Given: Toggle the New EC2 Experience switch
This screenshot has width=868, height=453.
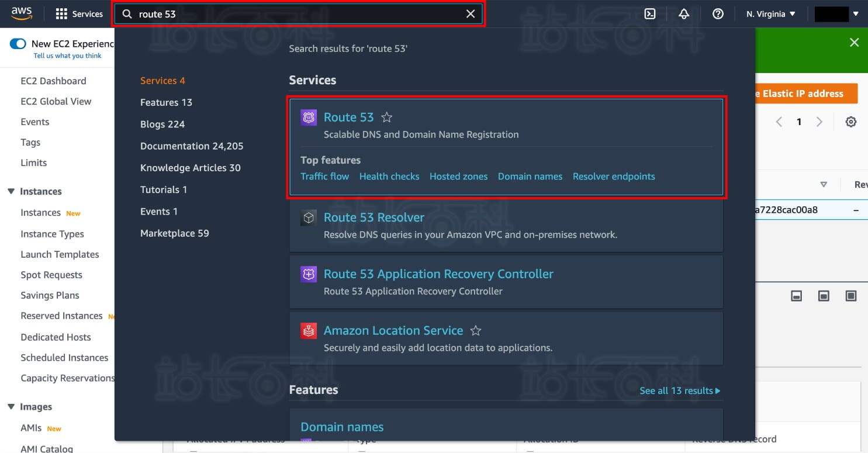Looking at the screenshot, I should point(18,44).
